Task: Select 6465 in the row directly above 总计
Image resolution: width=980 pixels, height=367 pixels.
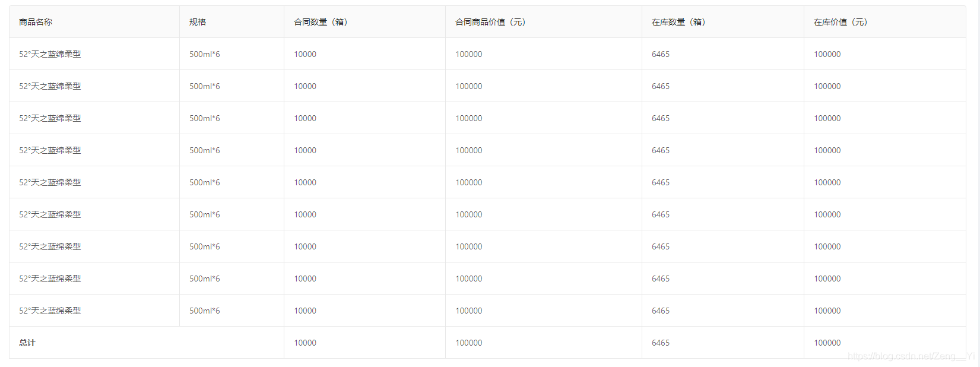Action: tap(661, 311)
